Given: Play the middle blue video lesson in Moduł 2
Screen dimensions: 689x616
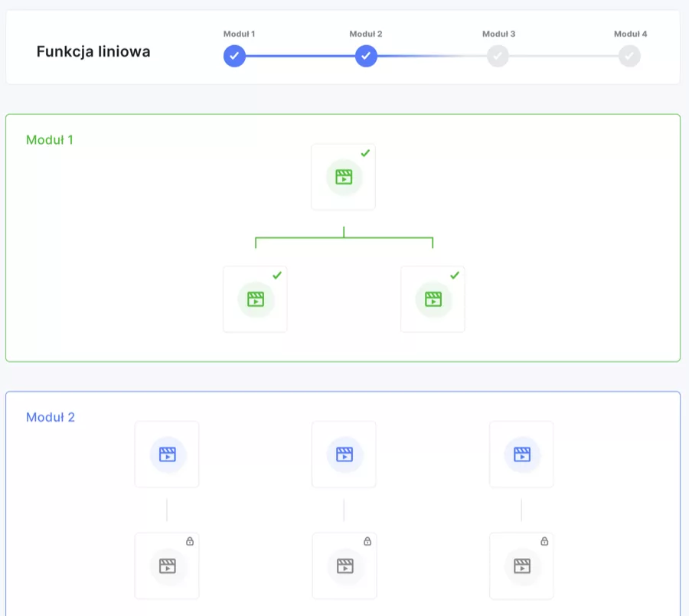Looking at the screenshot, I should [x=344, y=455].
